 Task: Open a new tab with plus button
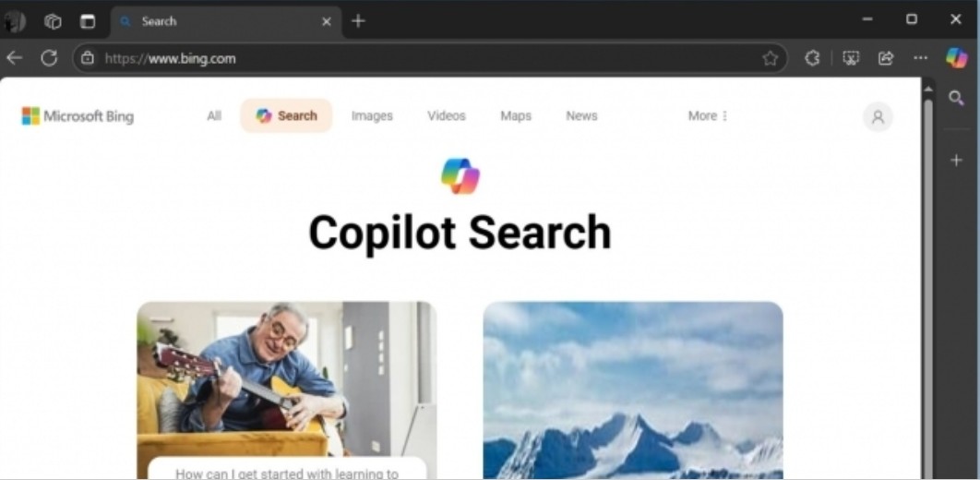[x=358, y=21]
